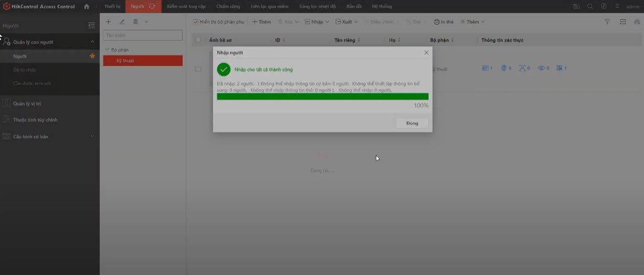644x275 pixels.
Task: Switch to the Chấm công tab
Action: (228, 6)
